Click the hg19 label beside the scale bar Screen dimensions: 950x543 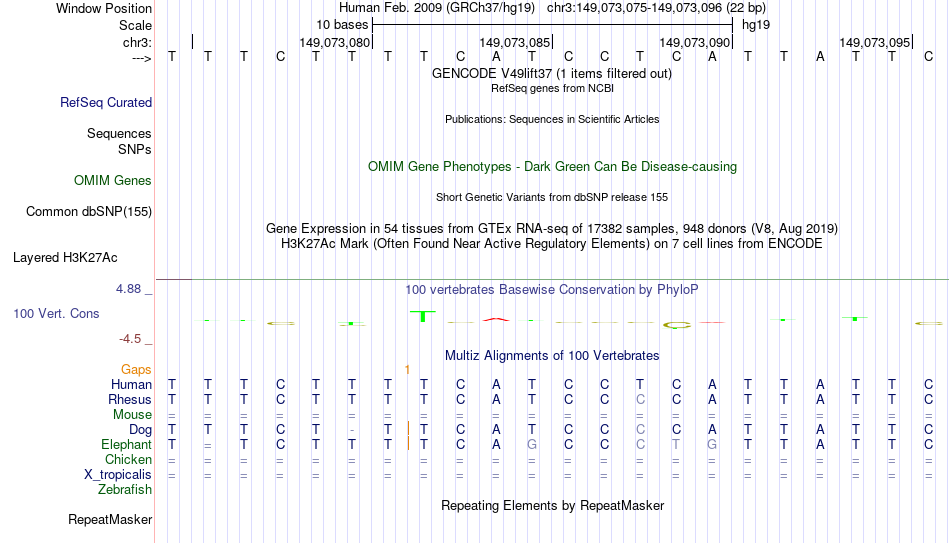pyautogui.click(x=756, y=25)
